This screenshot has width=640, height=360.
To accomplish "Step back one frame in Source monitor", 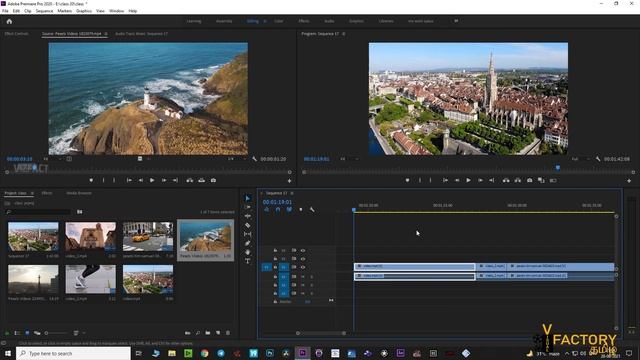I will 141,180.
